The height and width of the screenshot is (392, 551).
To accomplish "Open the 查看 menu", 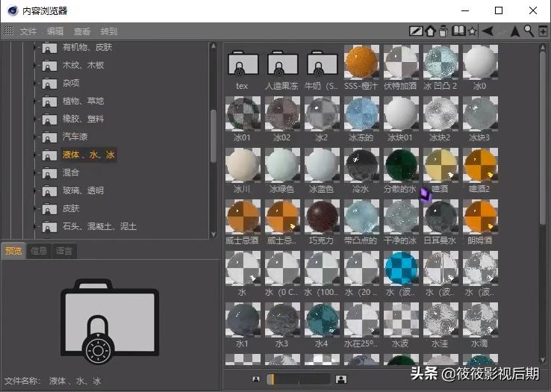I will (82, 31).
